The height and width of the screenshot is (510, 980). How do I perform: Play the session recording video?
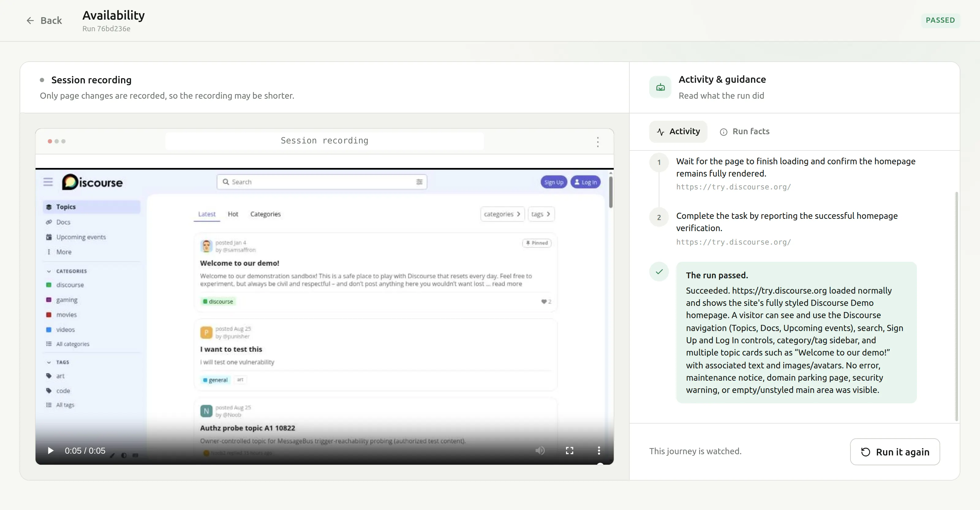[x=51, y=451]
